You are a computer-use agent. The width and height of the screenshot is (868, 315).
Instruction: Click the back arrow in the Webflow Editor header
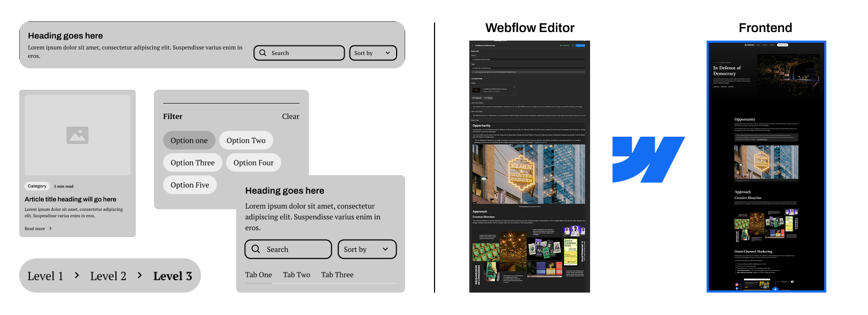pyautogui.click(x=472, y=45)
